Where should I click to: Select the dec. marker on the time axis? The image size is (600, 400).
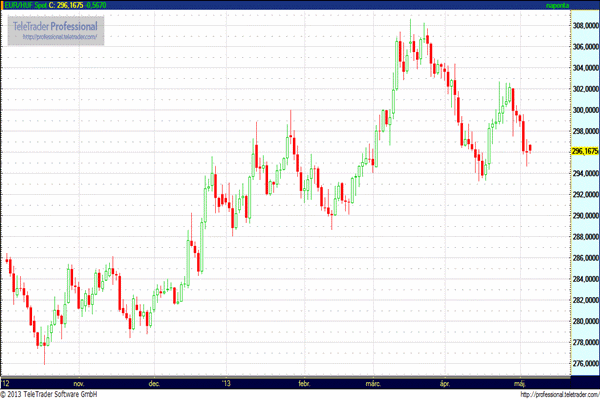click(154, 383)
